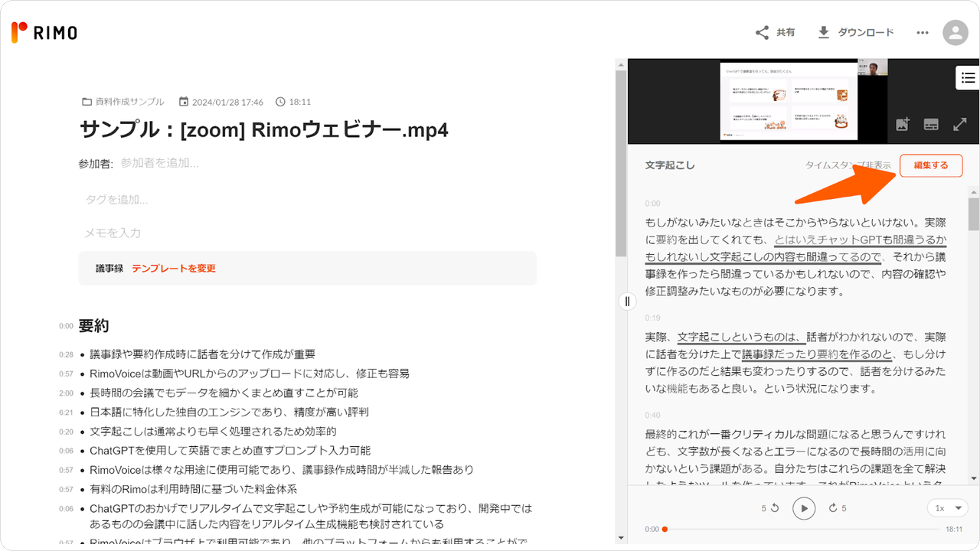Viewport: 980px width, 551px height.
Task: Click bullet 議事録や要約作成時に話者を分けて作成が重要
Action: point(202,354)
